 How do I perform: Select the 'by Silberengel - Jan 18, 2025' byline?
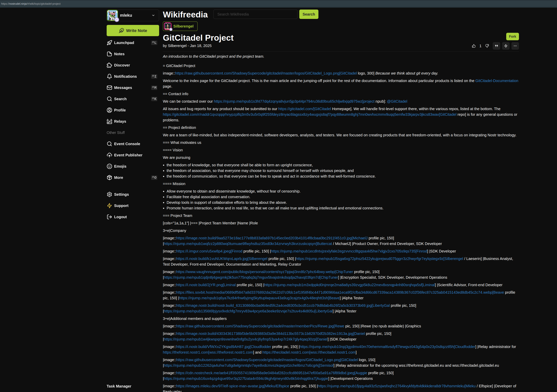[x=187, y=46]
